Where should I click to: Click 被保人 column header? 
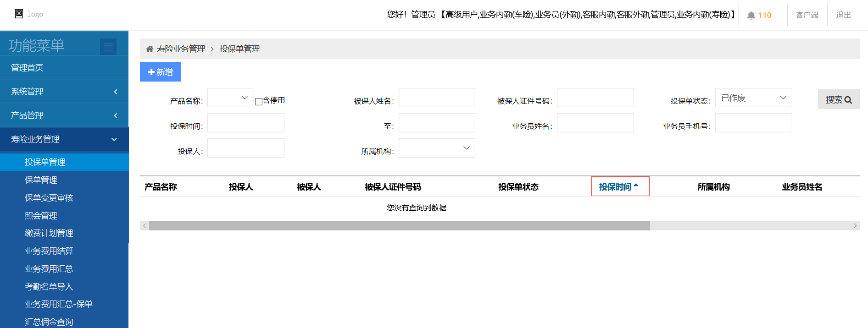[x=309, y=187]
